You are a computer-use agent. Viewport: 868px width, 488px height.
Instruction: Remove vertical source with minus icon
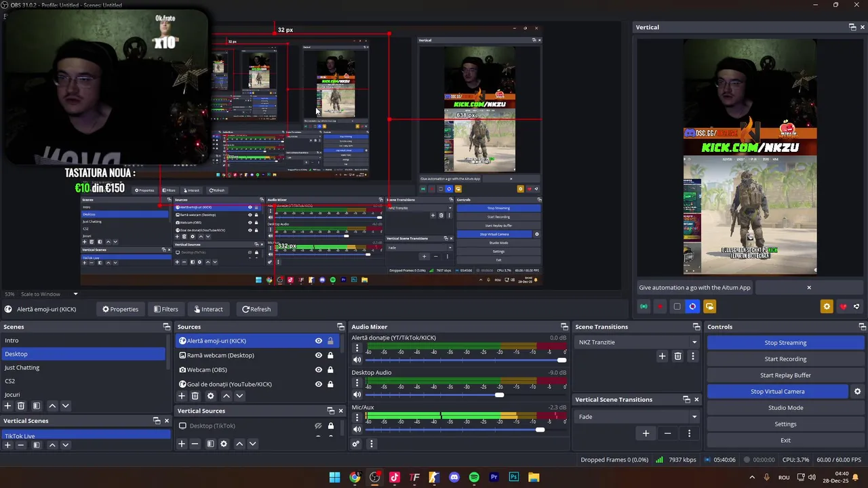(x=195, y=444)
